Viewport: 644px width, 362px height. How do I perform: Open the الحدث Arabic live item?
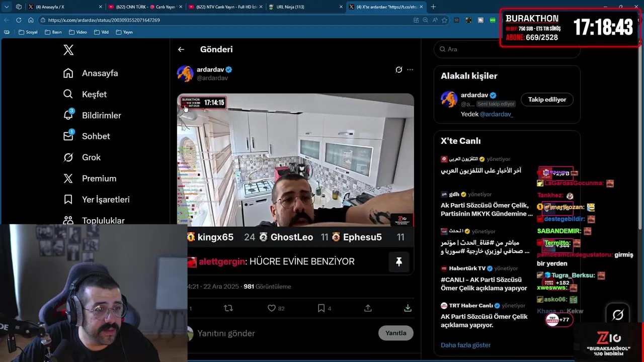pos(485,241)
